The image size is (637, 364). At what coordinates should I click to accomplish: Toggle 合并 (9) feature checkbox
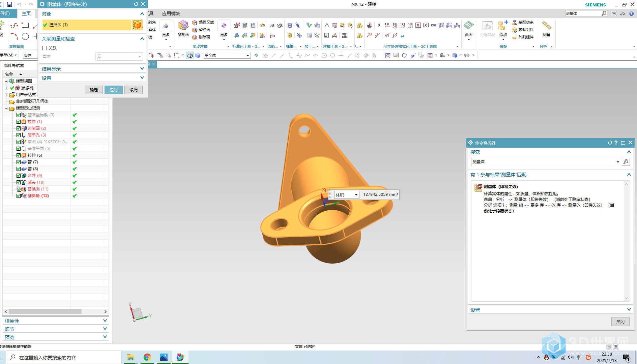pyautogui.click(x=19, y=176)
